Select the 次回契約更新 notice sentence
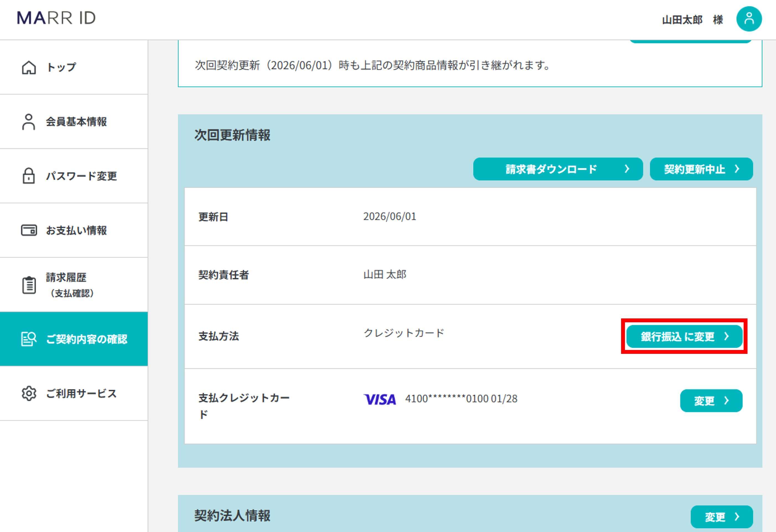 click(373, 65)
